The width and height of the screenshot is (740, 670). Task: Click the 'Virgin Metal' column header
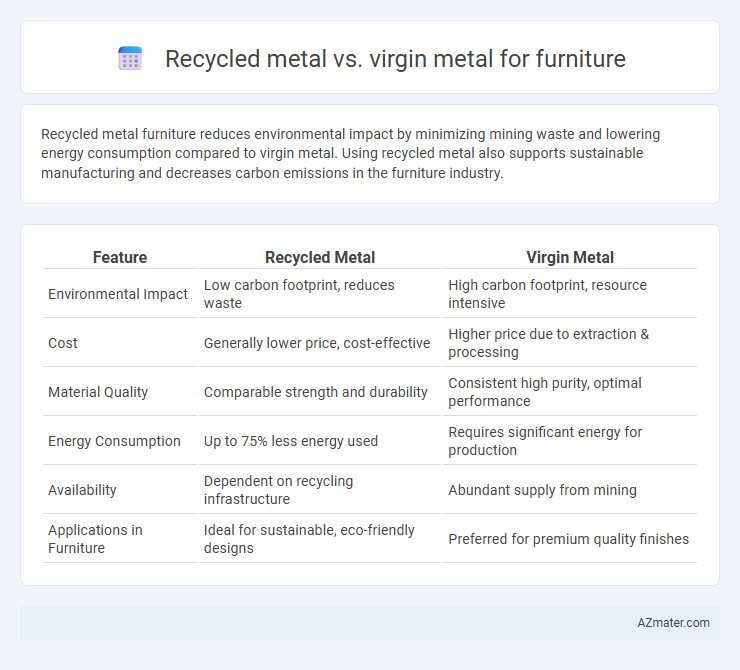(570, 257)
